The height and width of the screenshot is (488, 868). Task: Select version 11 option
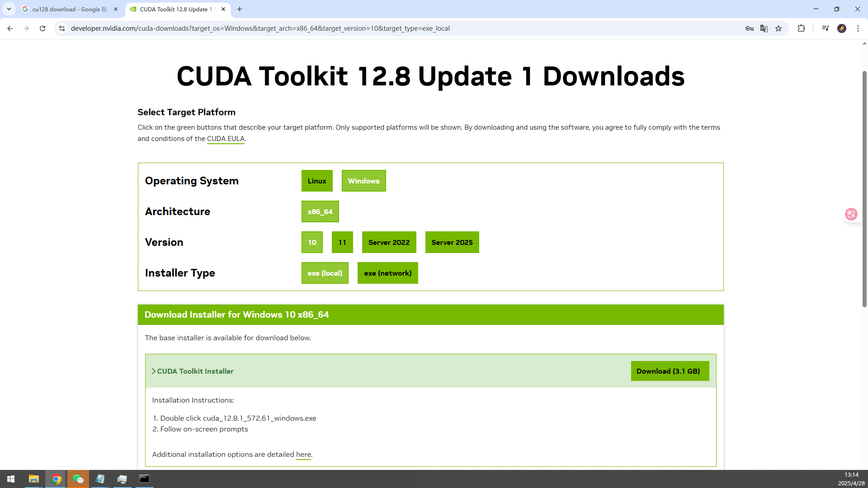point(342,242)
